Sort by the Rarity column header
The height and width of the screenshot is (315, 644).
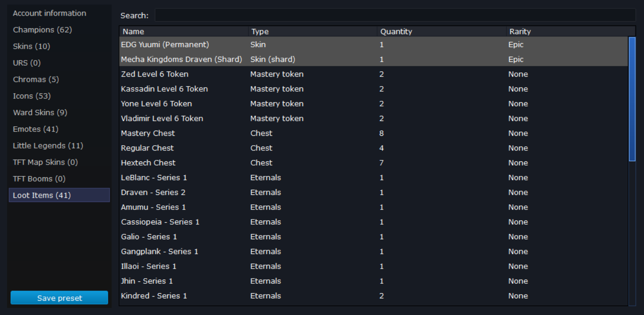point(571,32)
